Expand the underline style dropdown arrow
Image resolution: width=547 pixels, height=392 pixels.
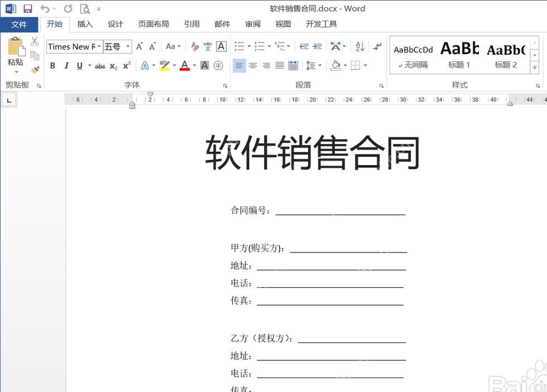click(90, 65)
